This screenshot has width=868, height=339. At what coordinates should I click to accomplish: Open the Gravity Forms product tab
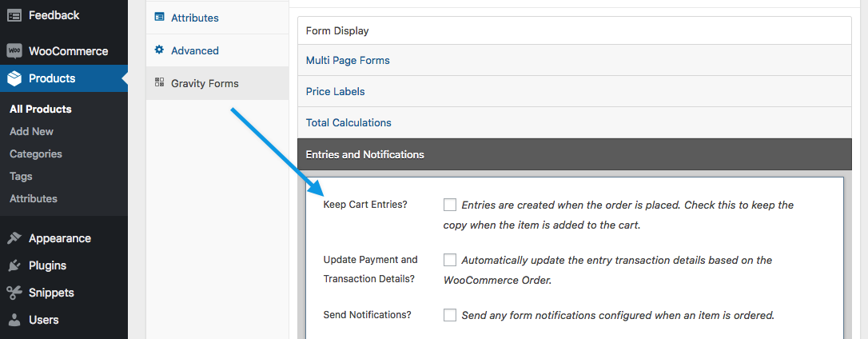(205, 83)
